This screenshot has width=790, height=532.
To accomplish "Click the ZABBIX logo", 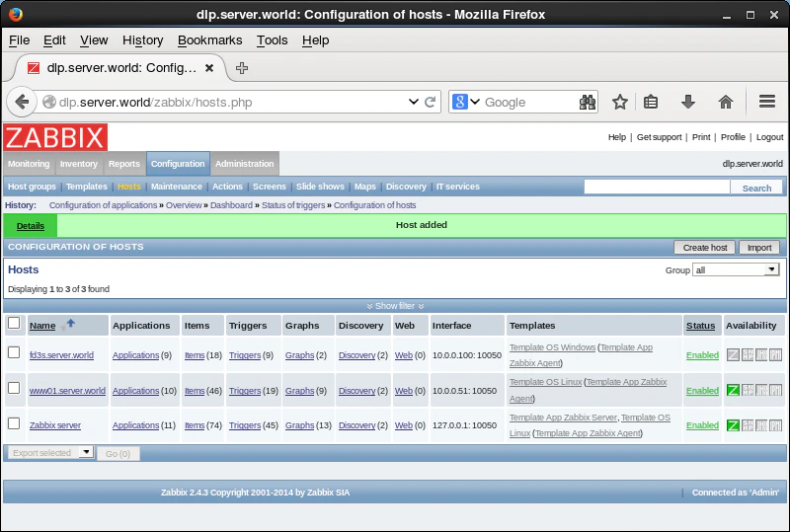I will point(55,137).
